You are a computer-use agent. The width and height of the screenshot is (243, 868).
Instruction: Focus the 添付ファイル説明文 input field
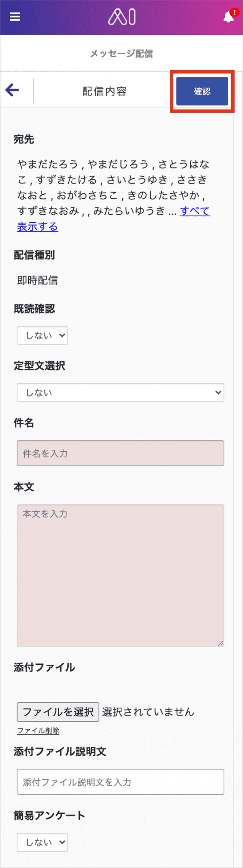click(x=120, y=782)
